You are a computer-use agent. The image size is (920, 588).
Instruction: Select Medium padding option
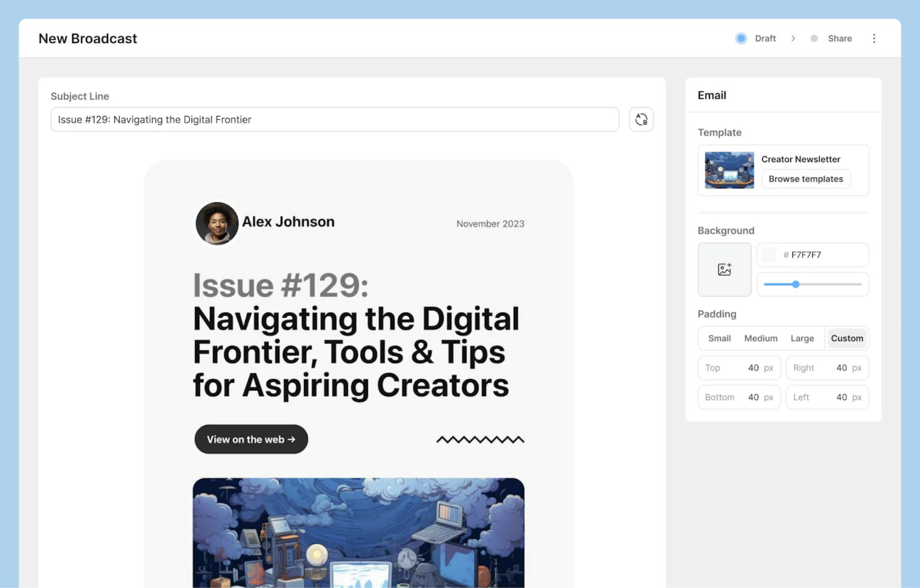[x=760, y=338]
